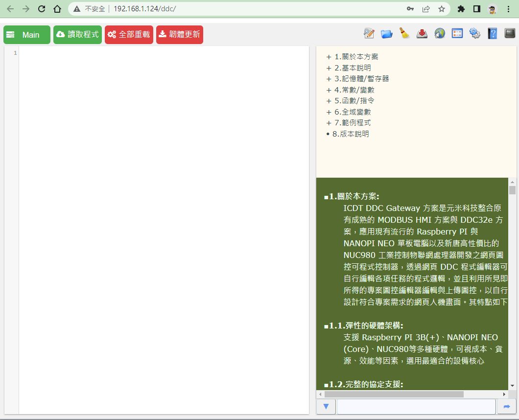Select the 8.版本說明 help entry
The image size is (519, 420).
pyautogui.click(x=352, y=133)
